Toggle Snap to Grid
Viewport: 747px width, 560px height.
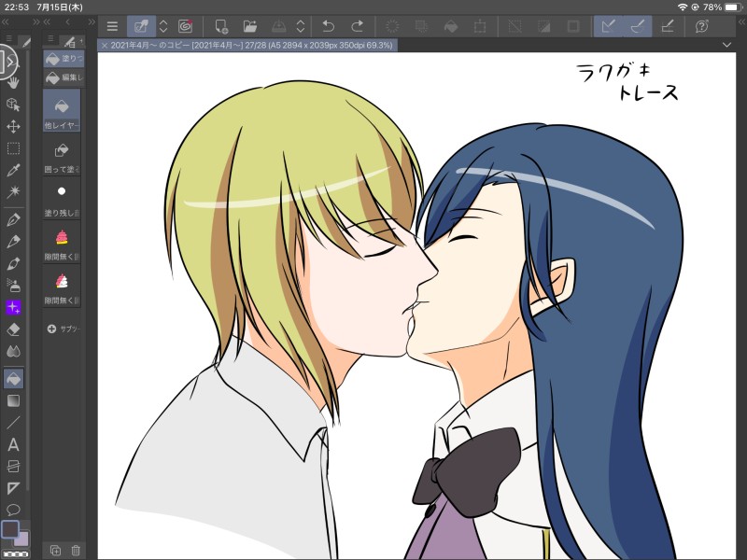(668, 26)
